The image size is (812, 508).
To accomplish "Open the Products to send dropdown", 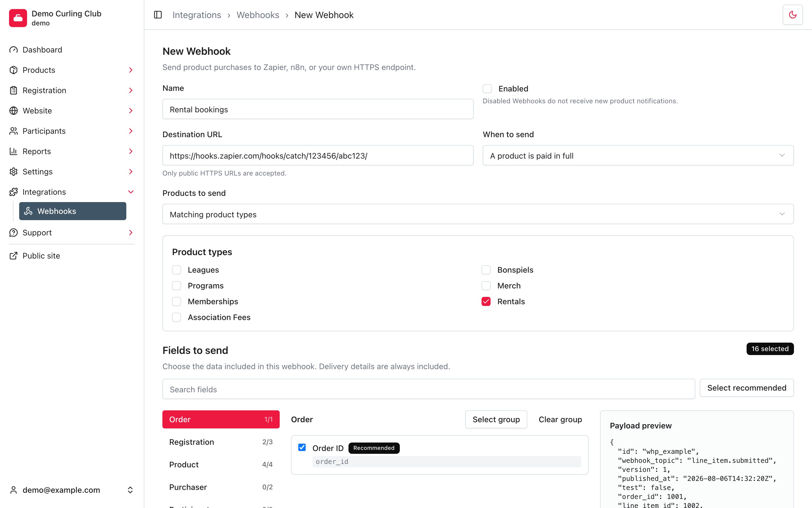I will click(x=478, y=214).
